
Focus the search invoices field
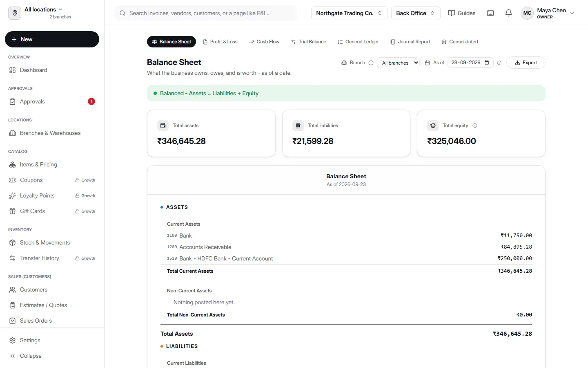(x=206, y=13)
